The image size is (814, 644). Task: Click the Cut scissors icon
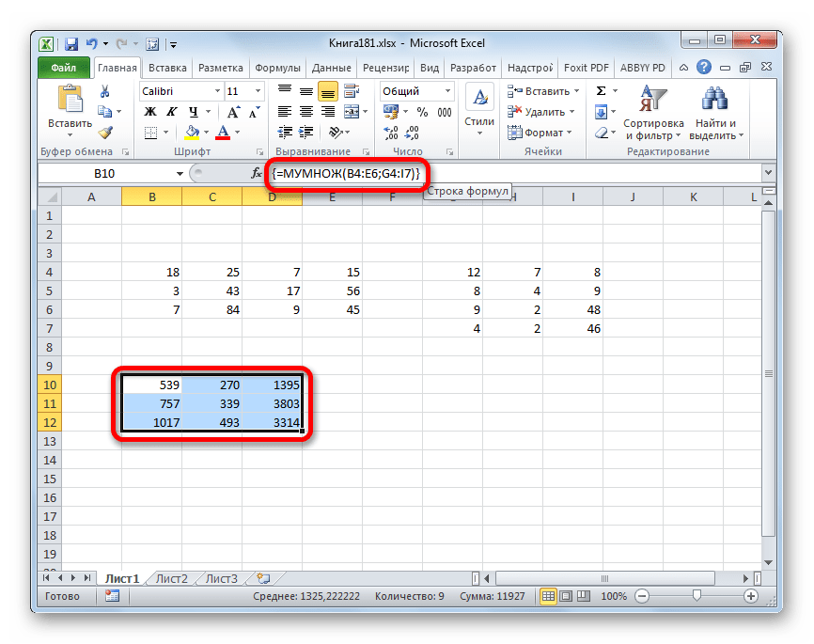pyautogui.click(x=105, y=91)
